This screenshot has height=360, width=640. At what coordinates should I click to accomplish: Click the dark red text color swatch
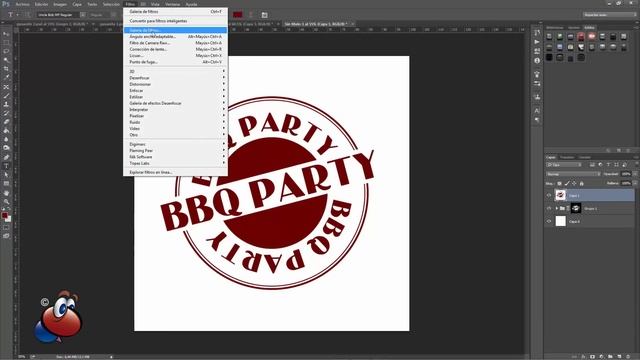[x=238, y=15]
